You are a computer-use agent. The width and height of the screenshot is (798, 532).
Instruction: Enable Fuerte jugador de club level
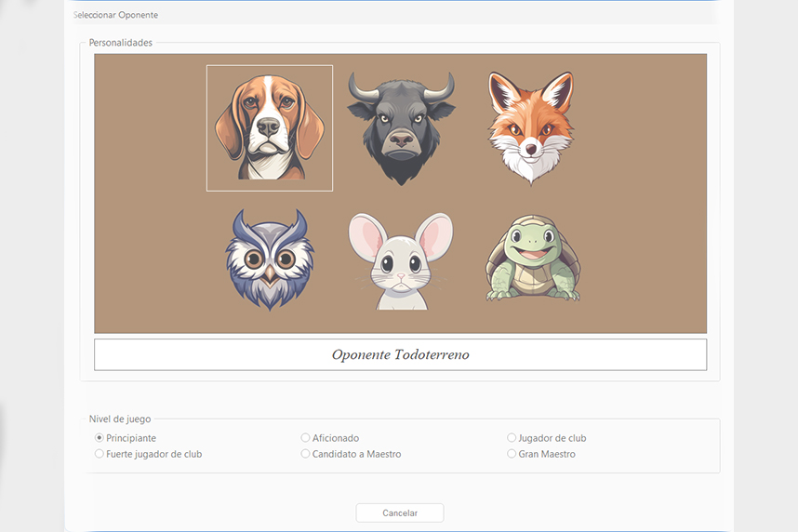[x=100, y=454]
